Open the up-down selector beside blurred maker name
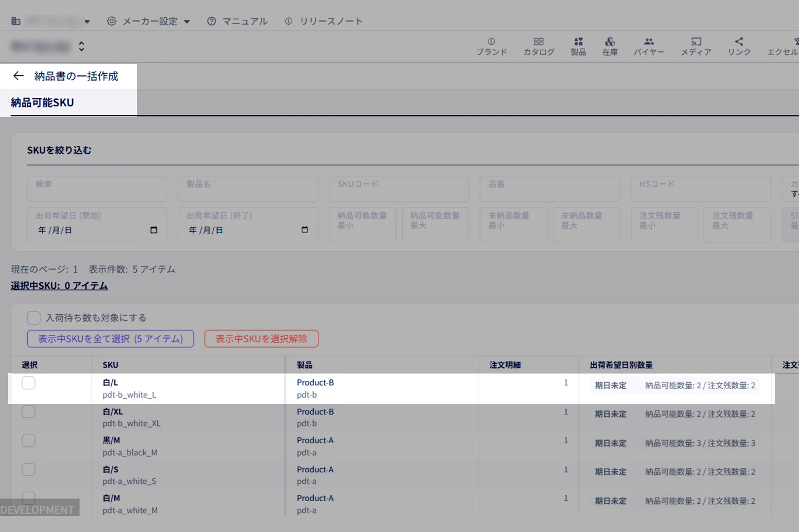Viewport: 799px width, 532px height. pyautogui.click(x=82, y=46)
